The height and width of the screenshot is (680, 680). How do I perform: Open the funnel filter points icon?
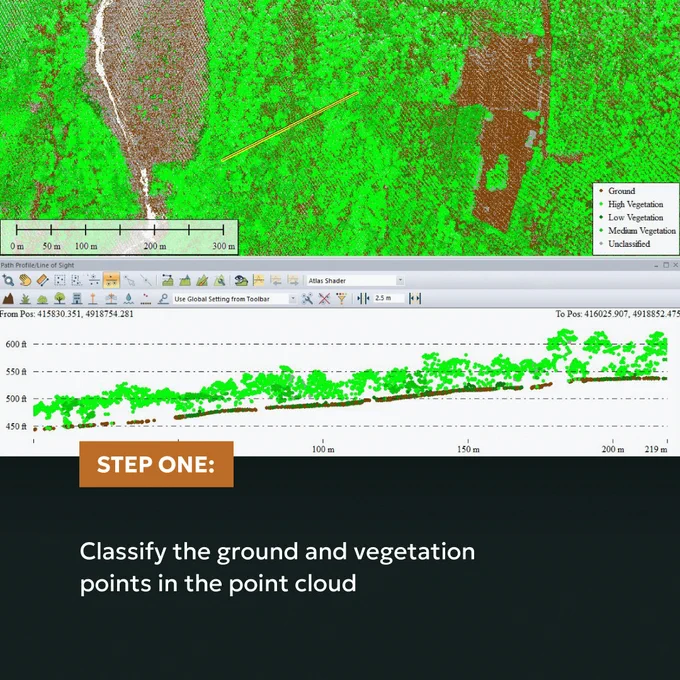point(341,298)
